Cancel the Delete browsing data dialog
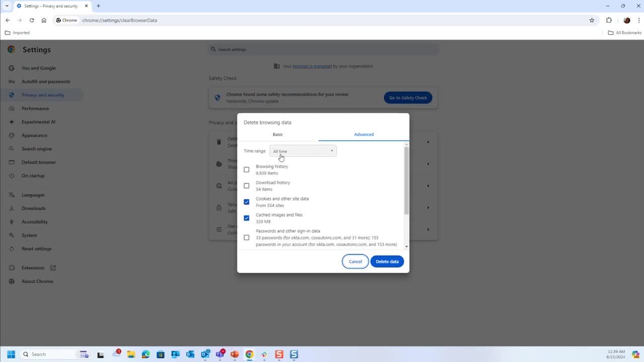The image size is (644, 362). (x=355, y=261)
